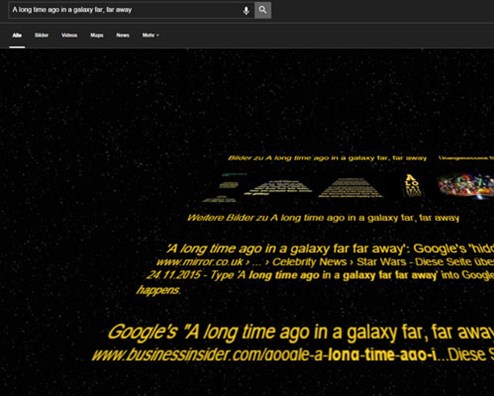Click the magnifying glass search button
The image size is (494, 396).
click(263, 10)
